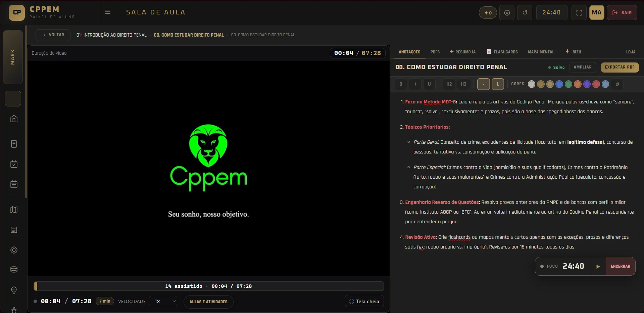Export notes with Exportar PDF
Screen dimensions: 644x313
(x=620, y=67)
